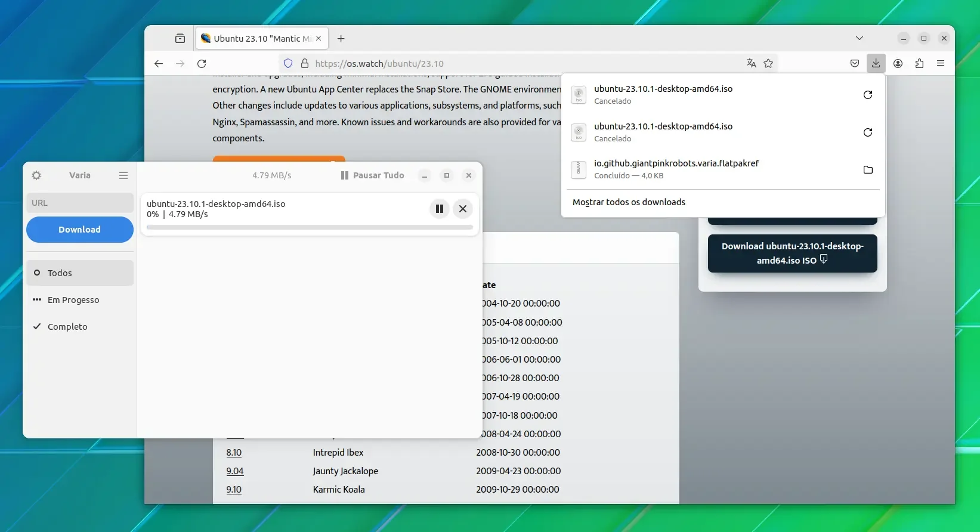Open Firefox View recent browsing icon

[x=180, y=39]
